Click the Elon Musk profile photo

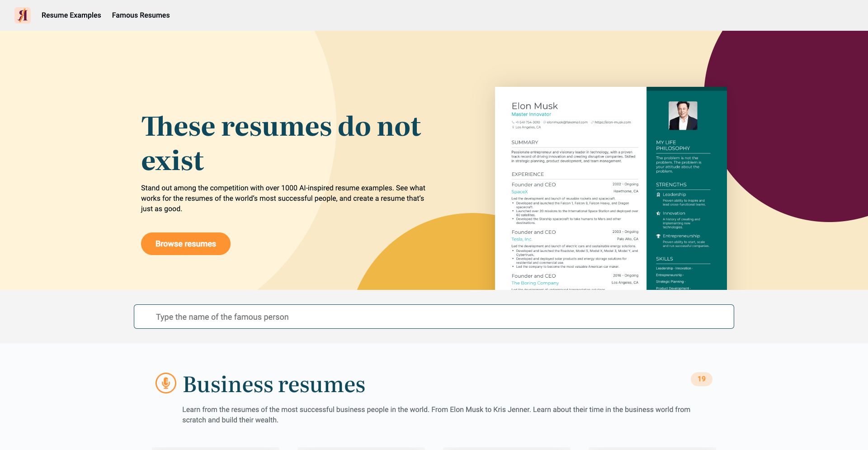(x=683, y=116)
